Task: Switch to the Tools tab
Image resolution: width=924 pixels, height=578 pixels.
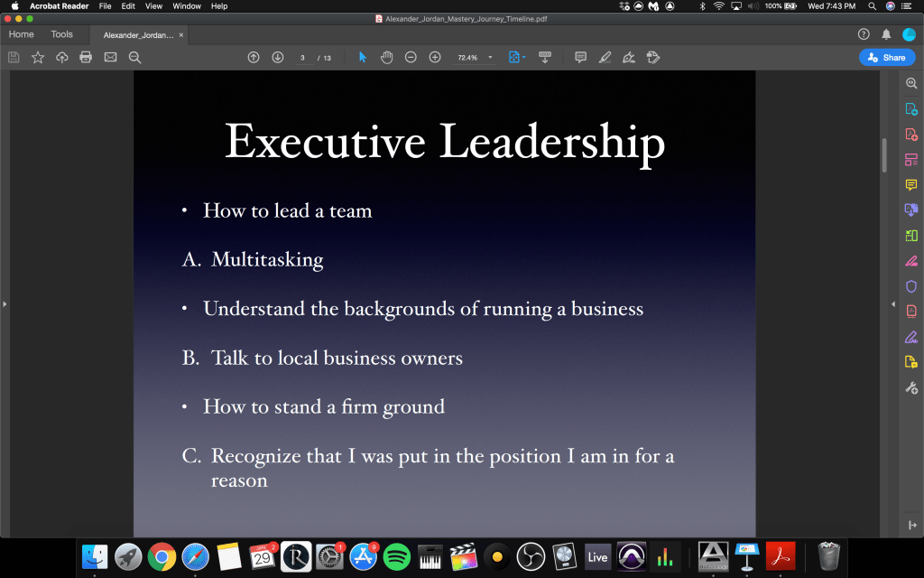Action: 61,34
